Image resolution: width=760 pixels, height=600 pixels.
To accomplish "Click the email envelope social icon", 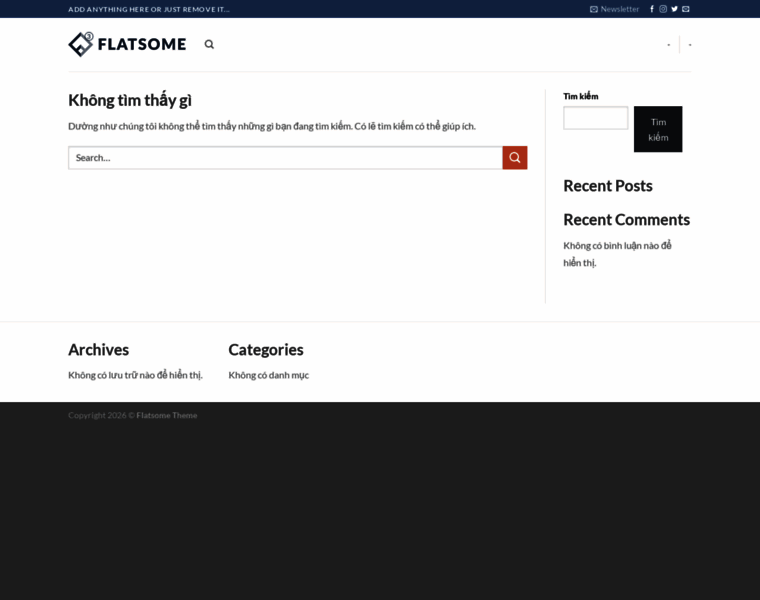I will click(x=686, y=9).
